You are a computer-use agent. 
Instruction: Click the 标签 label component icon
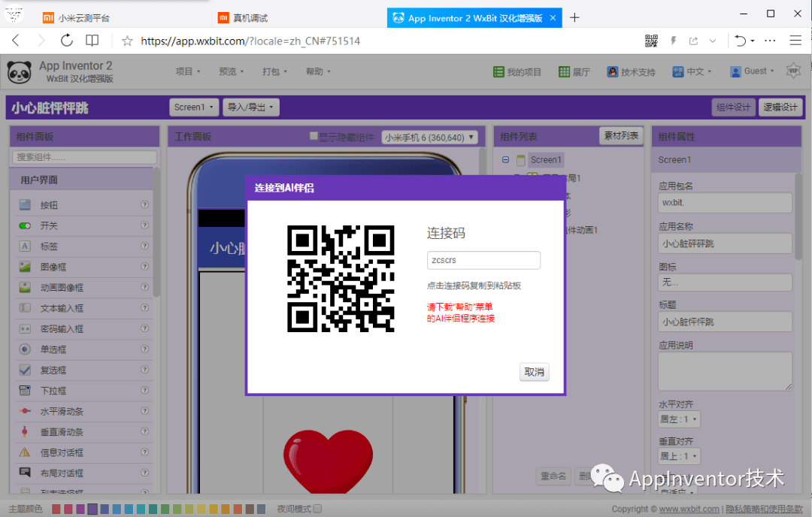click(25, 246)
